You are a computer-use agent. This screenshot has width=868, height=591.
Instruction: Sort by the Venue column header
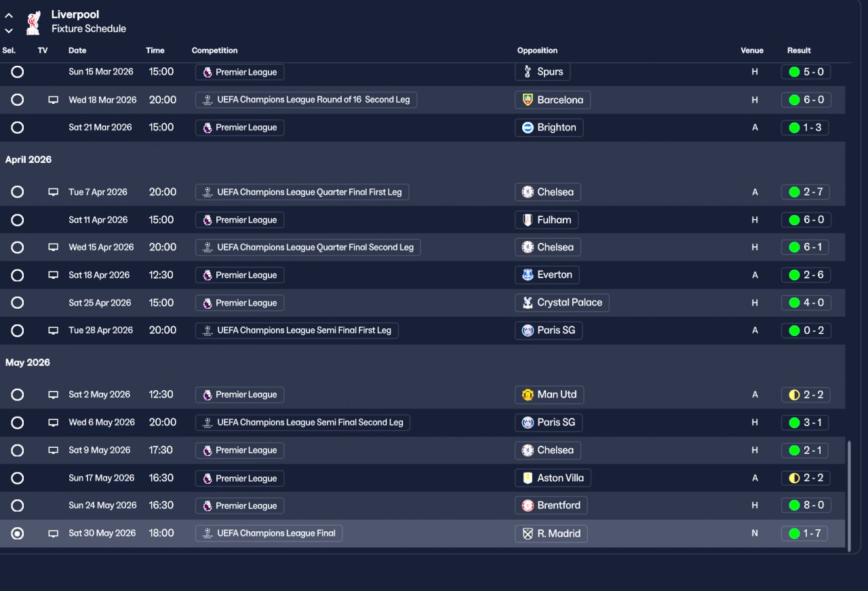pos(752,50)
